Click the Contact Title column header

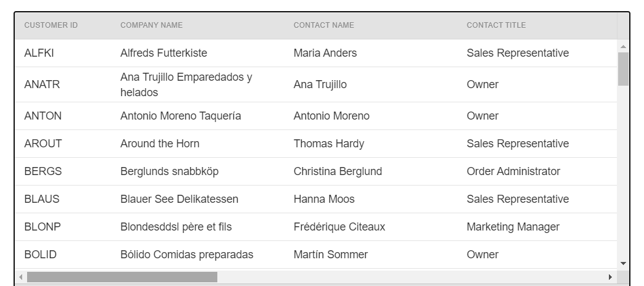(496, 25)
